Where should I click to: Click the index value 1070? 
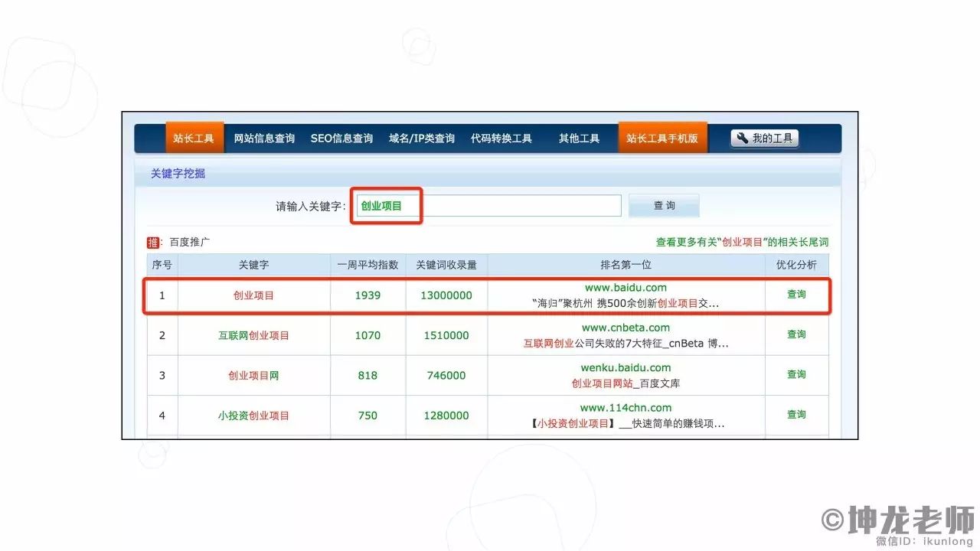[x=367, y=335]
